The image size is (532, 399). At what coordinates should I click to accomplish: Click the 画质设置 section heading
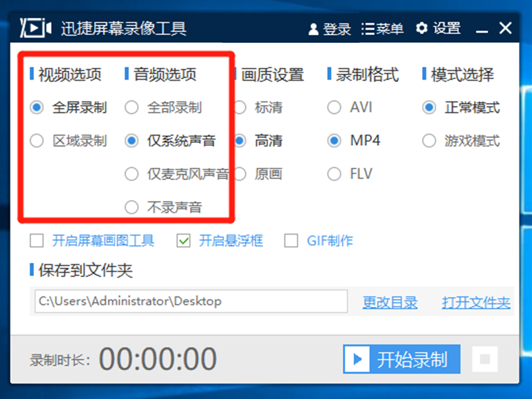click(273, 74)
